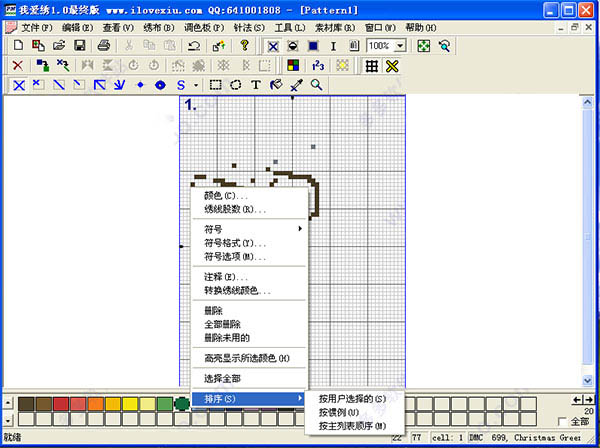Select the rectangular dashed selection tool
This screenshot has width=600, height=448.
[215, 85]
